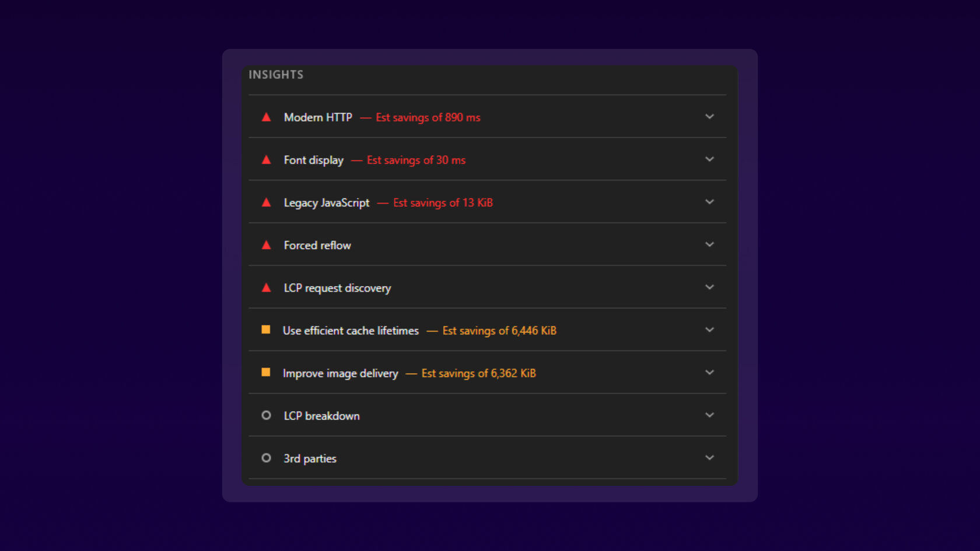Expand the 3rd parties chevron
980x551 pixels.
[x=709, y=458]
